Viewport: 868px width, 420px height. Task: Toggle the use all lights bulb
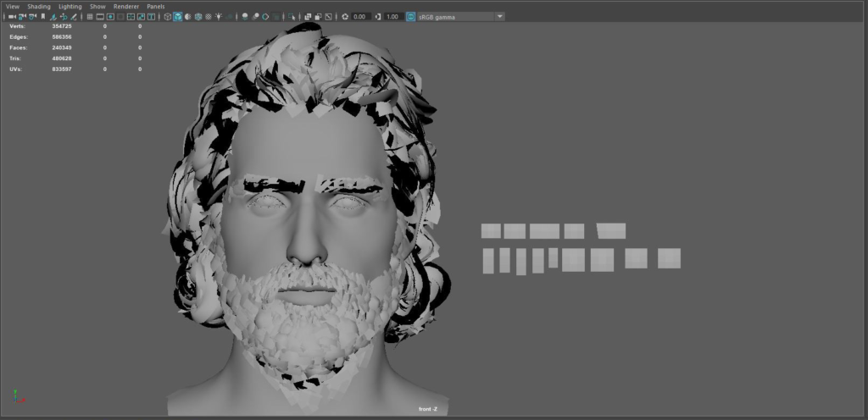[x=219, y=16]
